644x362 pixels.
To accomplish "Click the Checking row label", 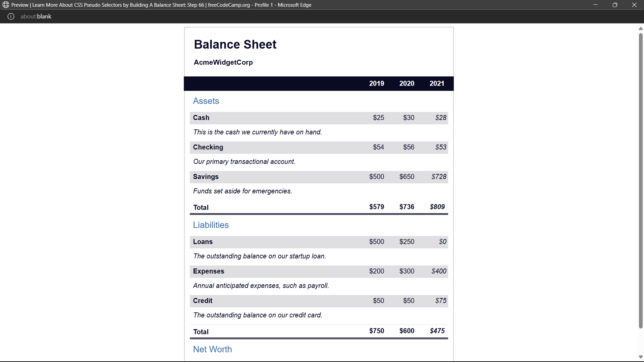I will point(208,147).
